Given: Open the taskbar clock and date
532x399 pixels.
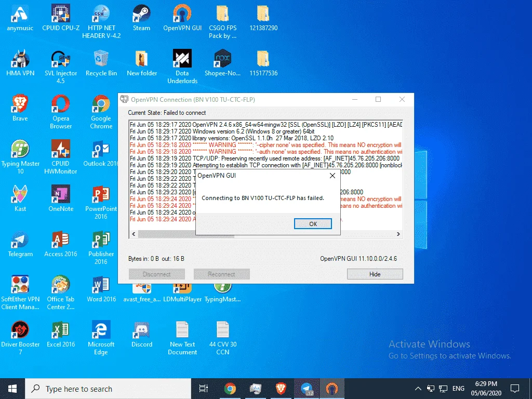Looking at the screenshot, I should point(486,389).
